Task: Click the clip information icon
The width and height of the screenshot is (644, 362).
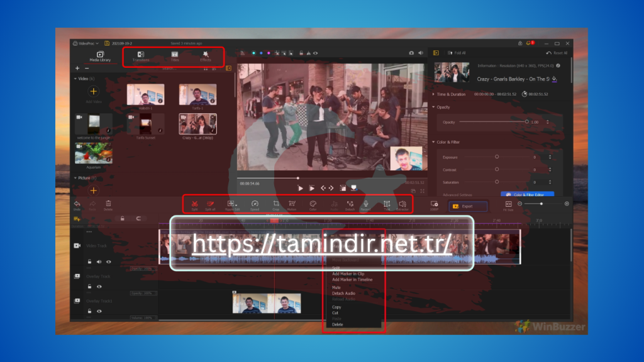Action: tap(558, 65)
